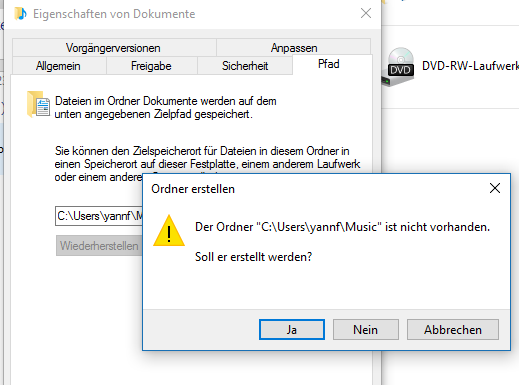Select the Pfad tab
This screenshot has width=519, height=385.
(x=329, y=64)
